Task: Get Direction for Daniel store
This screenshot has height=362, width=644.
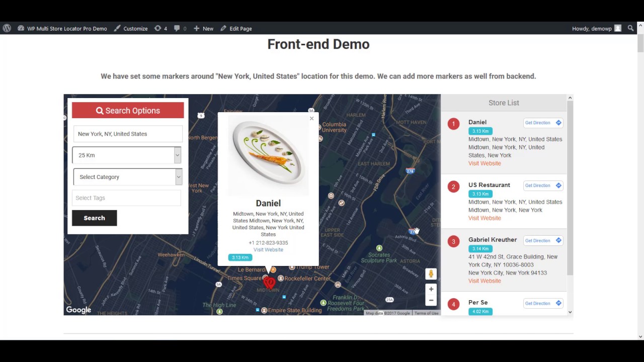Action: point(543,123)
